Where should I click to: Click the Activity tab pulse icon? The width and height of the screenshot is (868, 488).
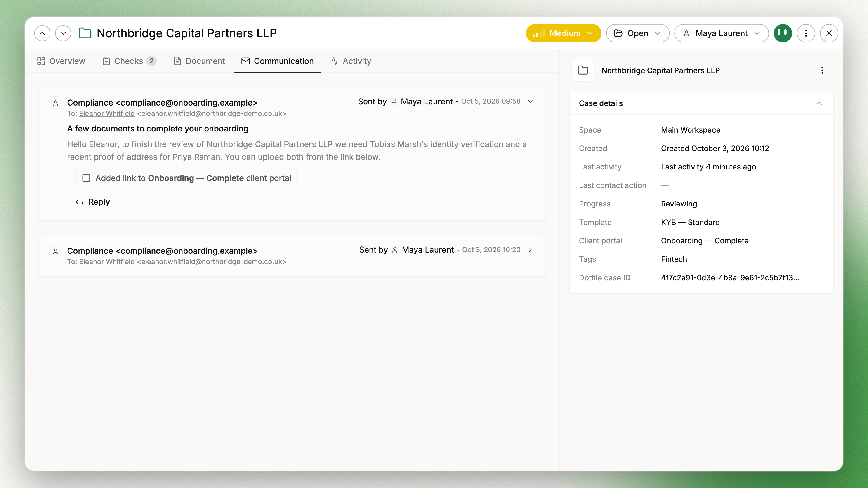click(335, 61)
